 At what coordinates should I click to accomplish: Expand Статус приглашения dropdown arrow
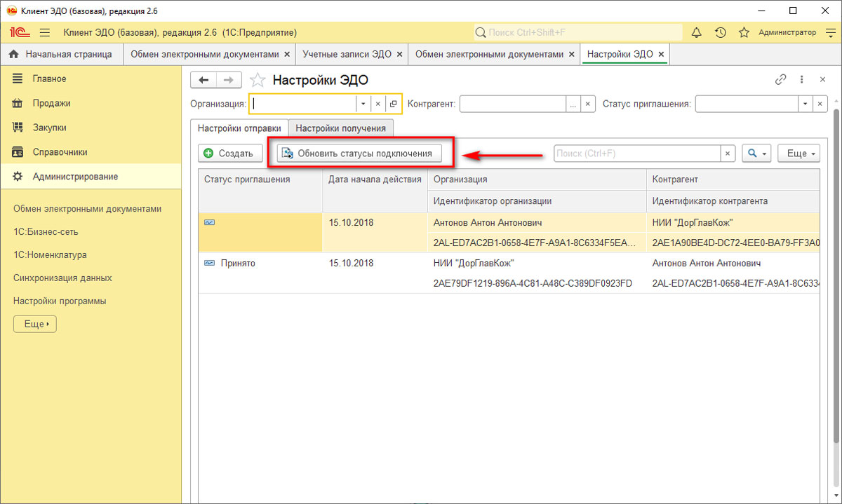coord(806,104)
